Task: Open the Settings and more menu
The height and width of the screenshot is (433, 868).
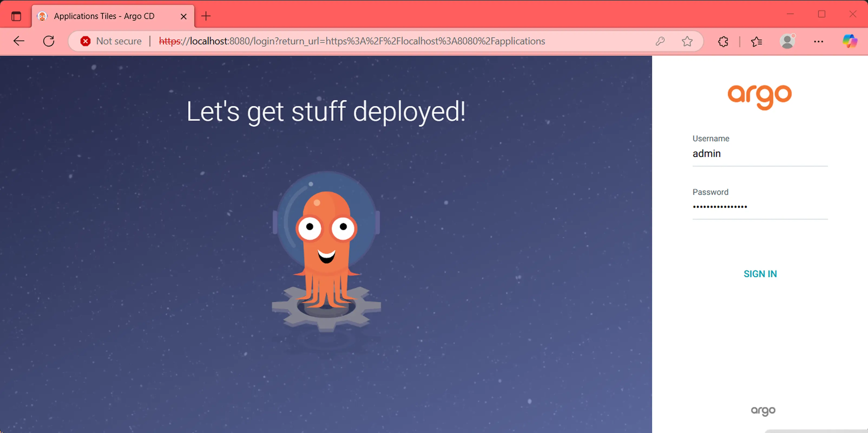Action: point(819,41)
